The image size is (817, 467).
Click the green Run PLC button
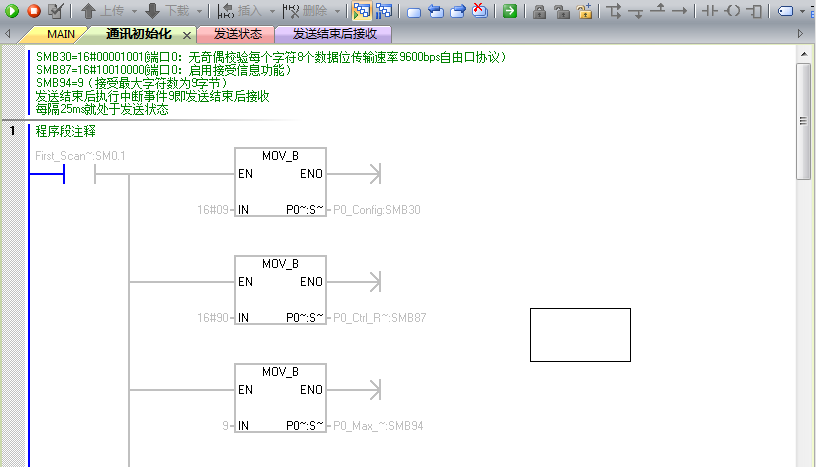(x=11, y=10)
